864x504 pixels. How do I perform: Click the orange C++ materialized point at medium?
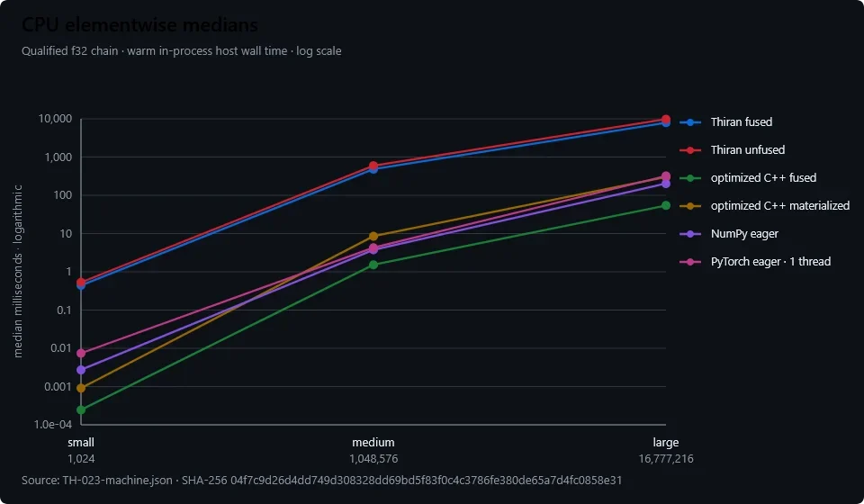coord(373,237)
